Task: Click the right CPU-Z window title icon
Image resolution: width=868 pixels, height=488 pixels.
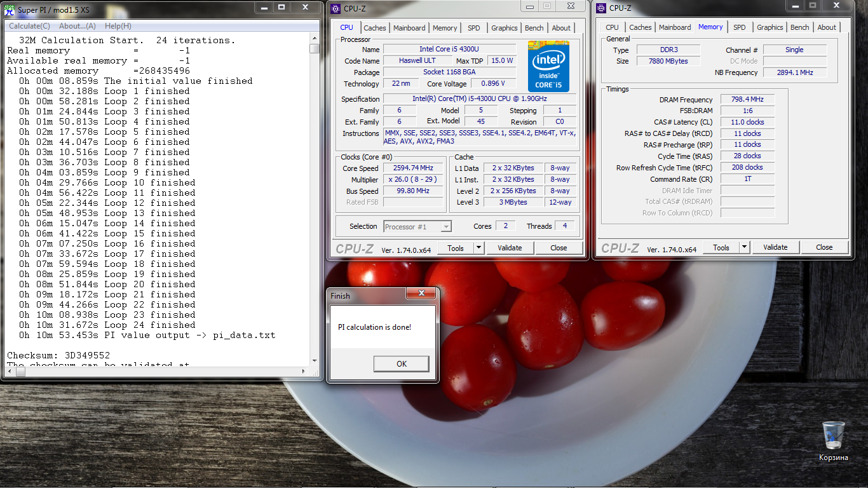Action: tap(602, 8)
